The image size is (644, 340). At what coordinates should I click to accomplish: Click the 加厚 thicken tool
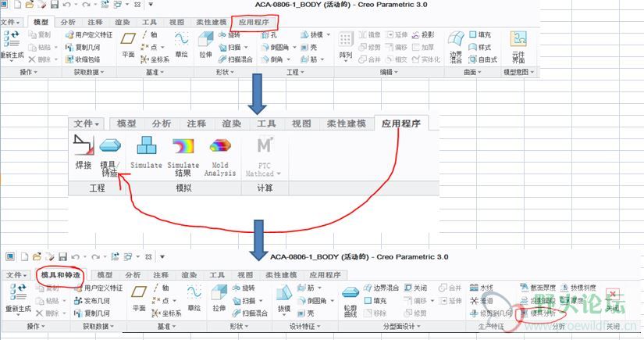click(x=423, y=47)
